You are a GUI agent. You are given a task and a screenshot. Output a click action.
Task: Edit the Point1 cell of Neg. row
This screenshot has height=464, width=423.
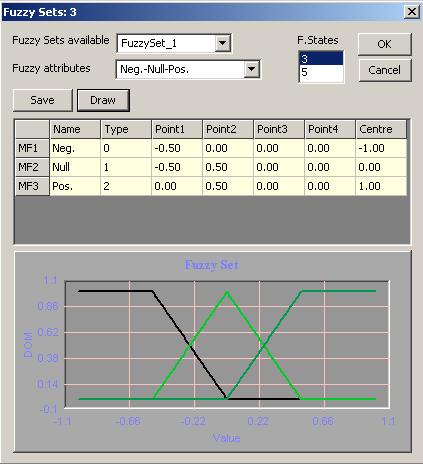click(177, 148)
